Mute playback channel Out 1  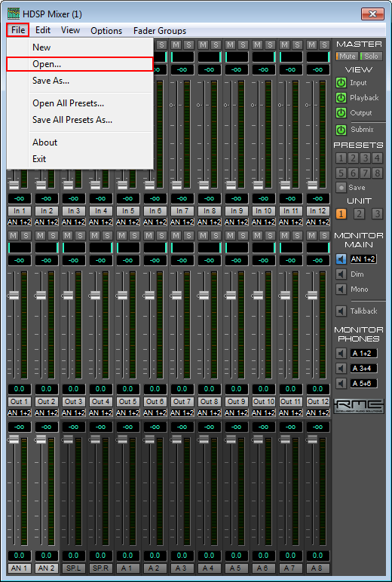(14, 236)
